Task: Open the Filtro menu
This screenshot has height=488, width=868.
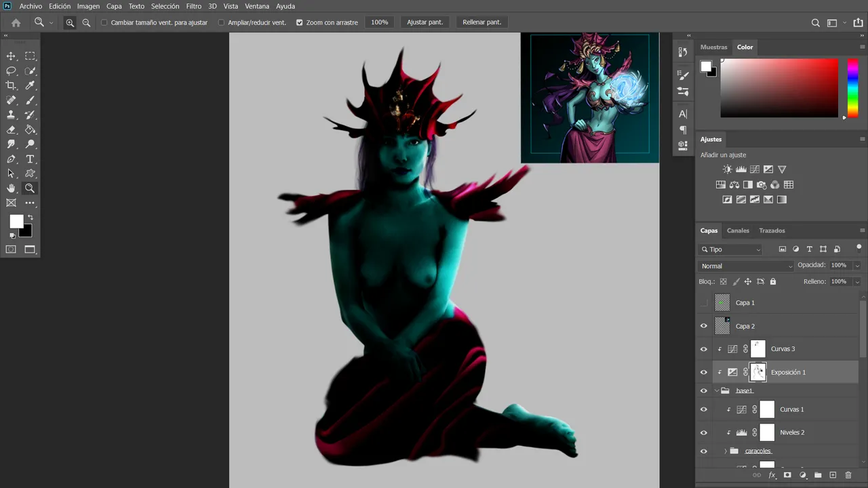Action: 194,6
